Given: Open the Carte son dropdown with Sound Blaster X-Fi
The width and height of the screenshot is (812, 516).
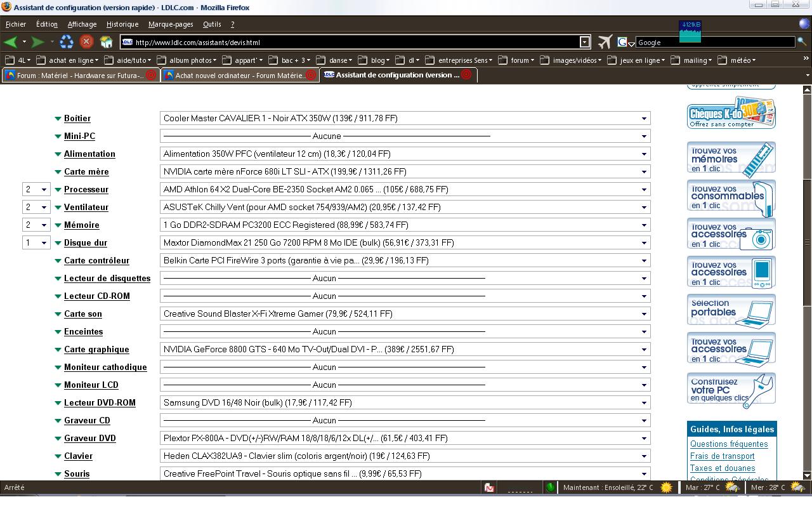Looking at the screenshot, I should click(x=405, y=314).
